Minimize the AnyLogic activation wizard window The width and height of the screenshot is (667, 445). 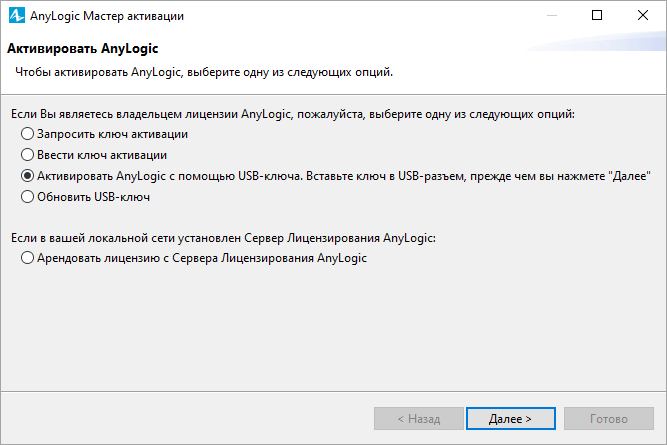click(x=552, y=15)
